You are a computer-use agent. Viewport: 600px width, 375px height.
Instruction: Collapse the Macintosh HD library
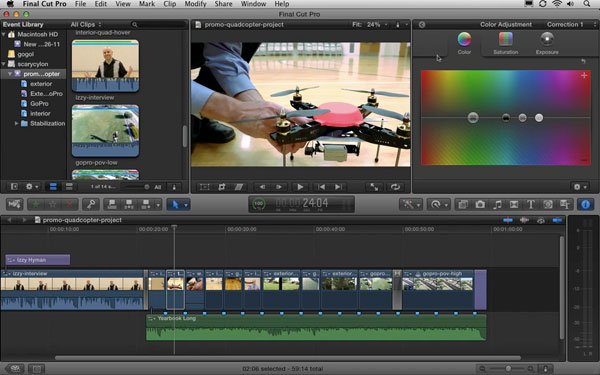point(4,34)
